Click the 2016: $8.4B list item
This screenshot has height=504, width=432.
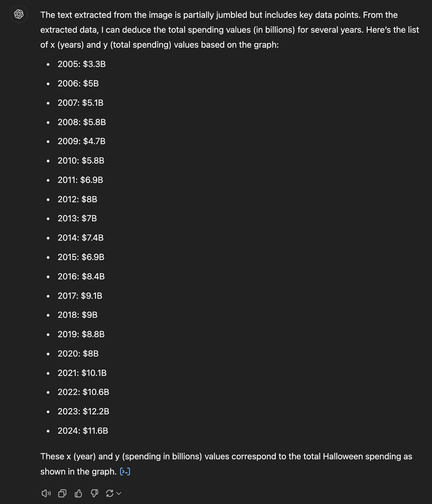point(81,277)
